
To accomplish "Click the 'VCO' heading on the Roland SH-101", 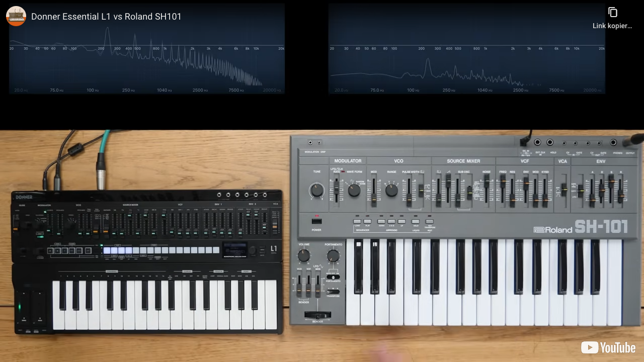I will (398, 161).
